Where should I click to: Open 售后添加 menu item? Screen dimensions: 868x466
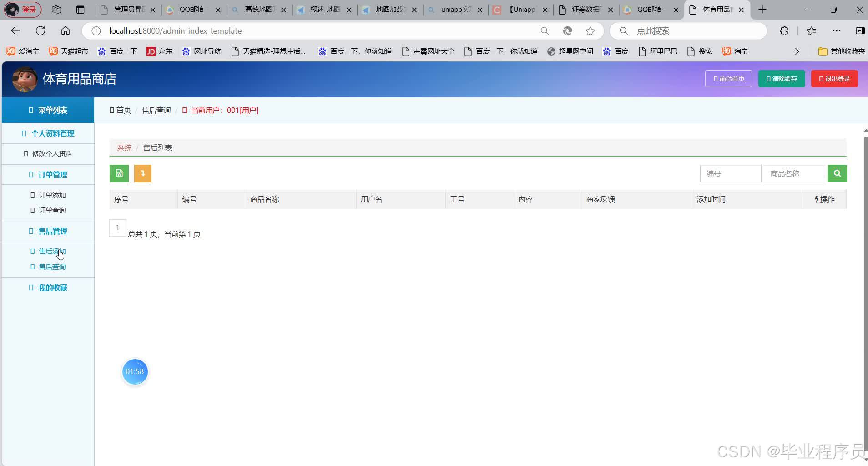(48, 251)
